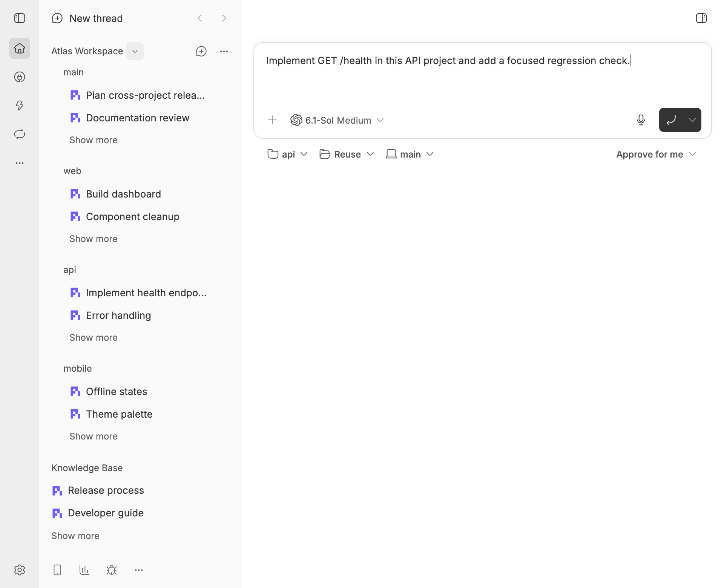
Task: Click the mobile device icon in the bottom bar
Action: 57,570
